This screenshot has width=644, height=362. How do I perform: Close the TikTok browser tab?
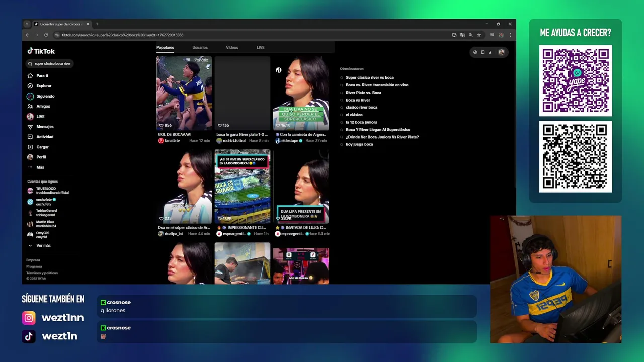[x=88, y=24]
